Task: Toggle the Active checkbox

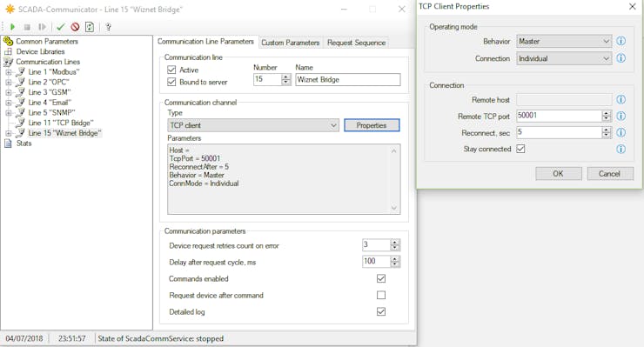Action: pos(171,70)
